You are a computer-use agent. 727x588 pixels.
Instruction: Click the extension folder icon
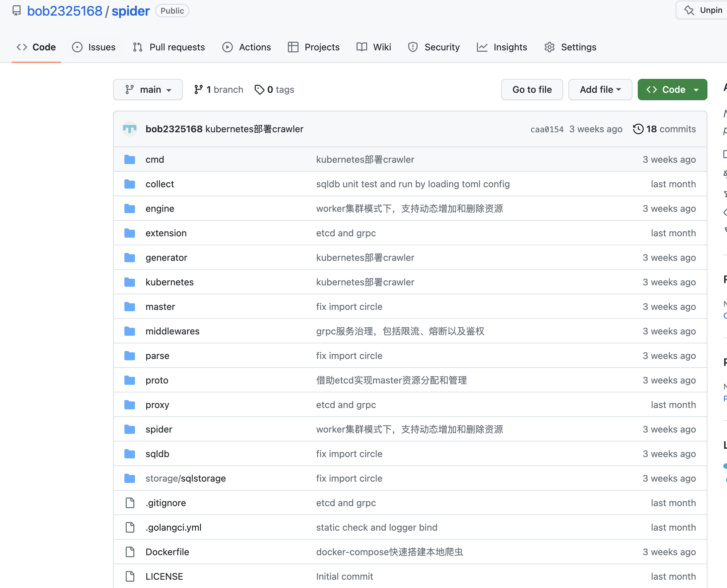coord(129,233)
